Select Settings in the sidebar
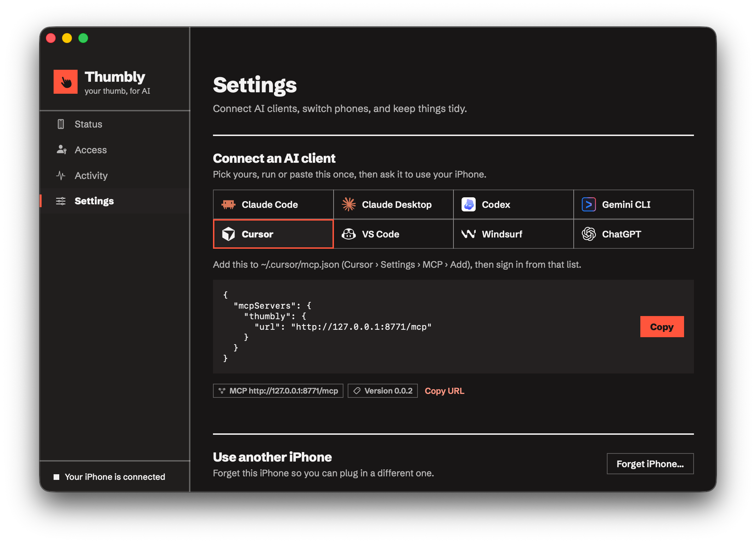Screen dimensions: 756x544 [x=115, y=201]
